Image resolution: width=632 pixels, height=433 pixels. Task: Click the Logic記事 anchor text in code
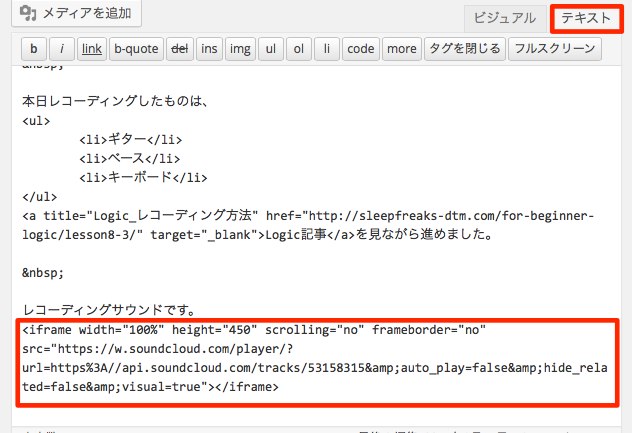(x=296, y=234)
